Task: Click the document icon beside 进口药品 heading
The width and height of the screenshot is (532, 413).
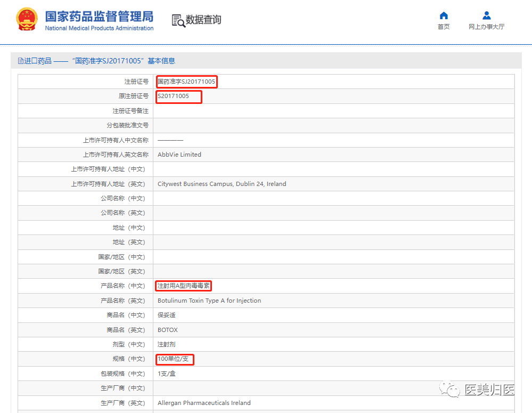Action: click(x=21, y=61)
